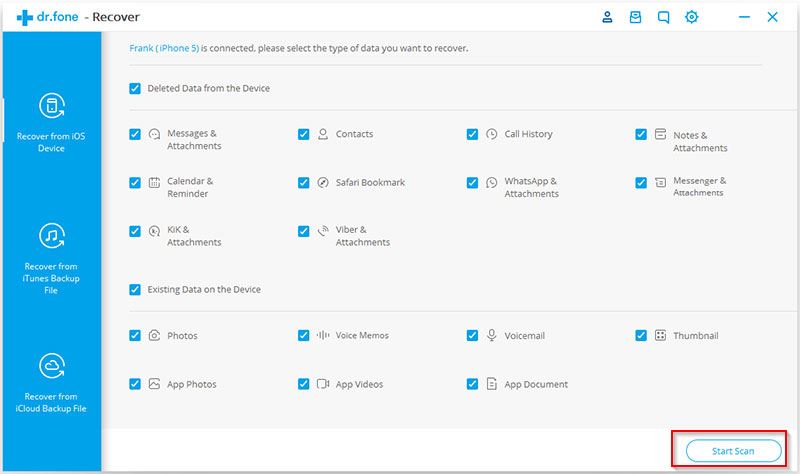Toggle the Photos checkbox
Viewport: 800px width, 474px height.
coord(135,335)
